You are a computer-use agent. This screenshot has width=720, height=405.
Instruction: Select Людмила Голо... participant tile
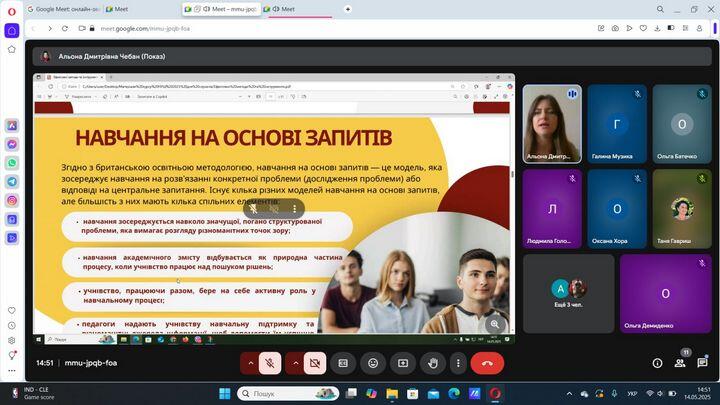pos(552,209)
